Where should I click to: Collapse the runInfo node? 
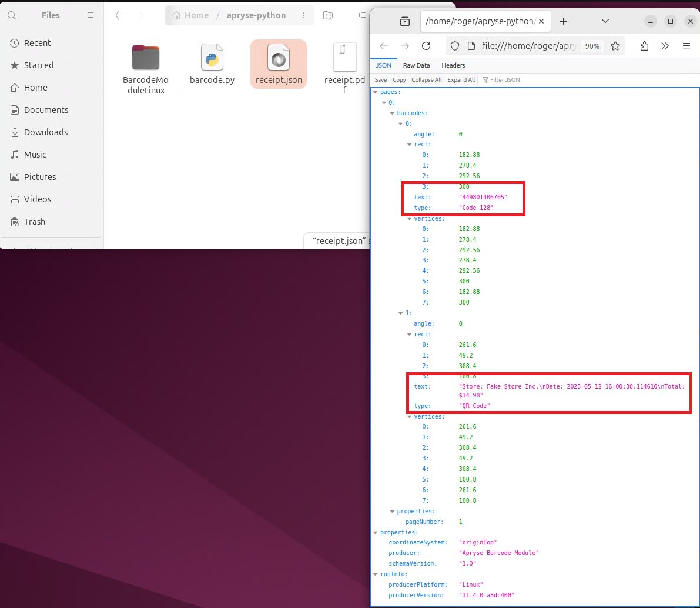coord(376,574)
